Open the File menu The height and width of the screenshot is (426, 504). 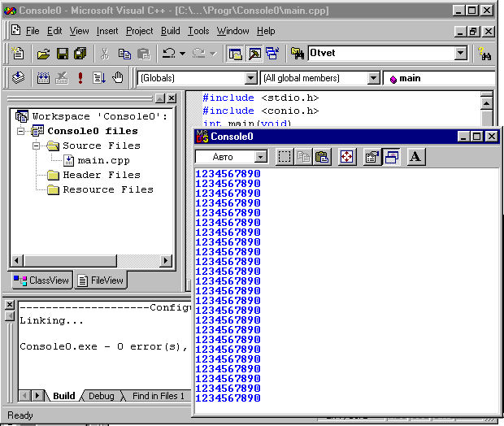tap(33, 31)
